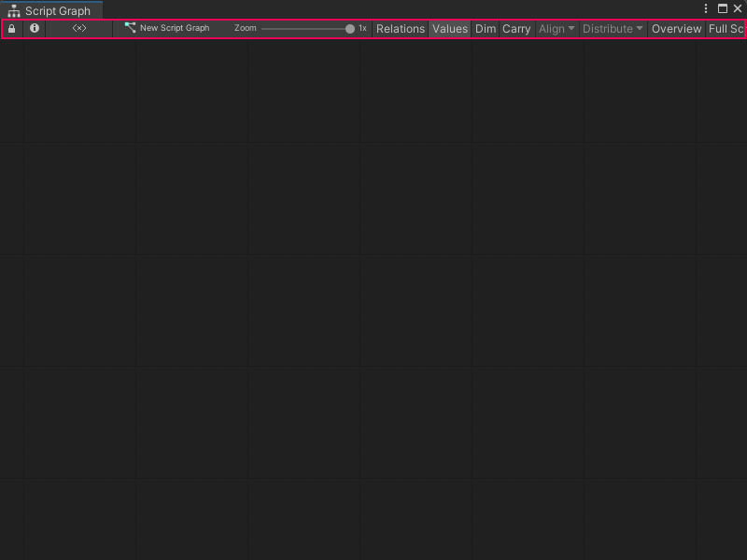The image size is (747, 560).
Task: Enter Full Screen mode for the graph
Action: 726,28
